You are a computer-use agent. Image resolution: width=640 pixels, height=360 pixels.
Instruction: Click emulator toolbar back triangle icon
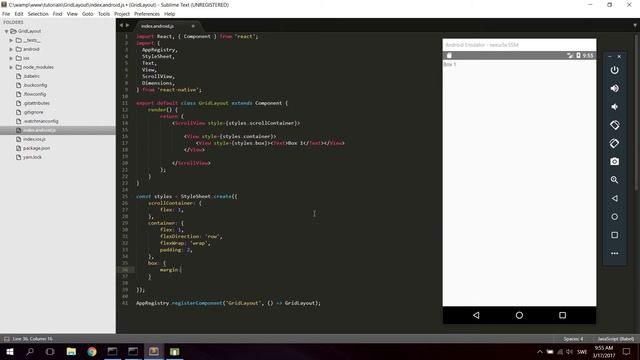point(614,198)
